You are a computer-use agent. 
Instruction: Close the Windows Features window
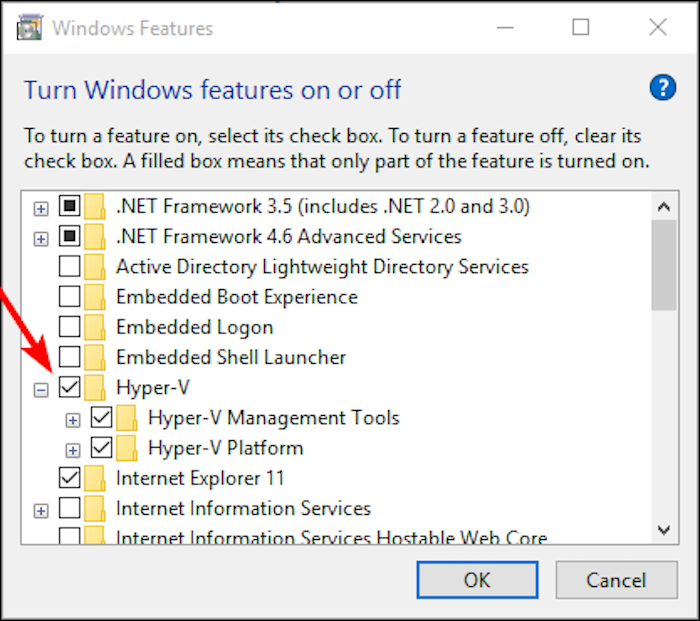(x=658, y=27)
